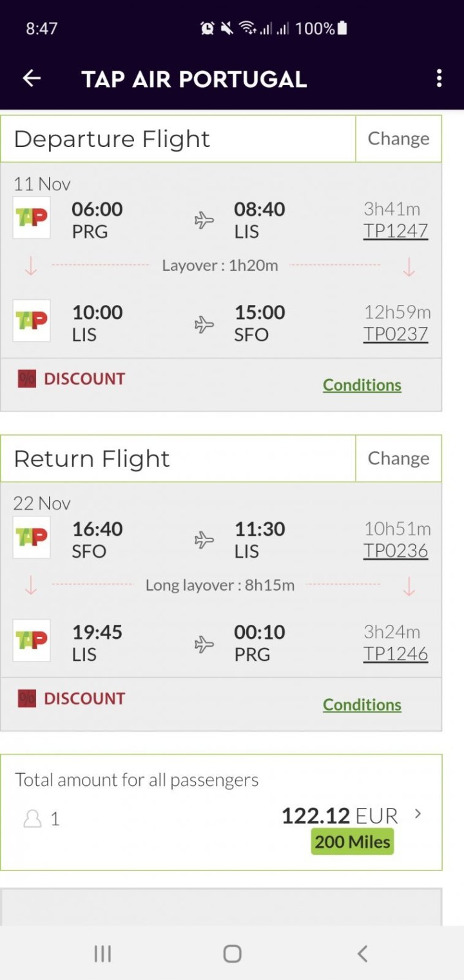
Task: Open flight number TP0236 details
Action: 396,551
